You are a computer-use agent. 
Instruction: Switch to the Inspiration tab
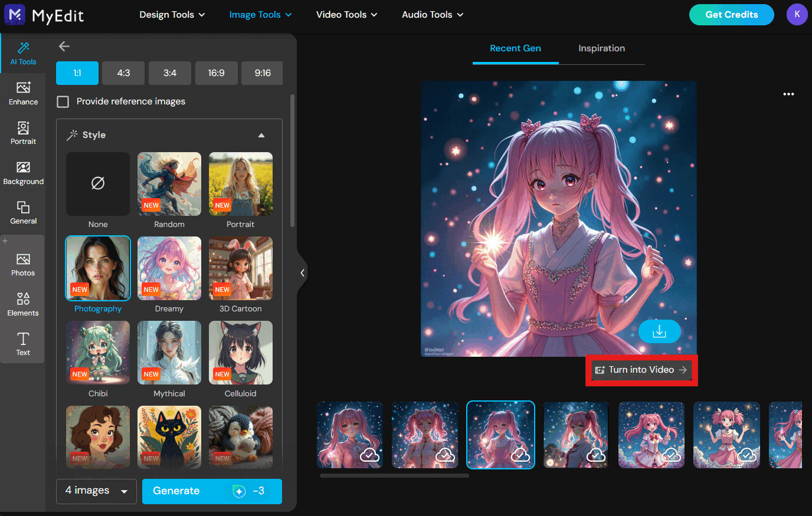(x=601, y=48)
